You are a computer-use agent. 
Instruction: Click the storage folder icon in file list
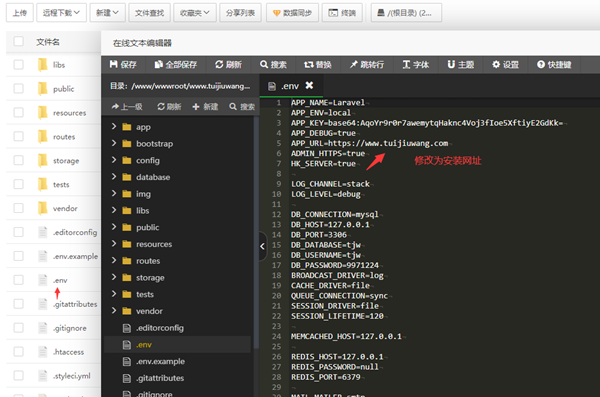[42, 160]
